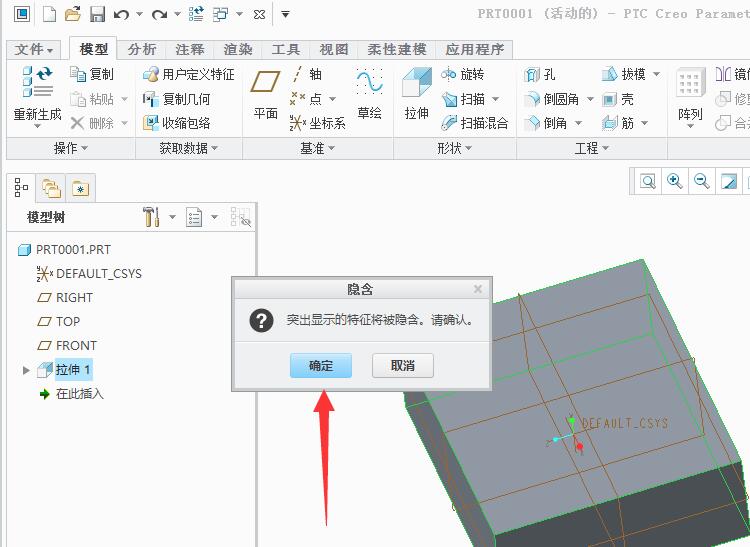Switch to the 工具 tab

tap(286, 49)
